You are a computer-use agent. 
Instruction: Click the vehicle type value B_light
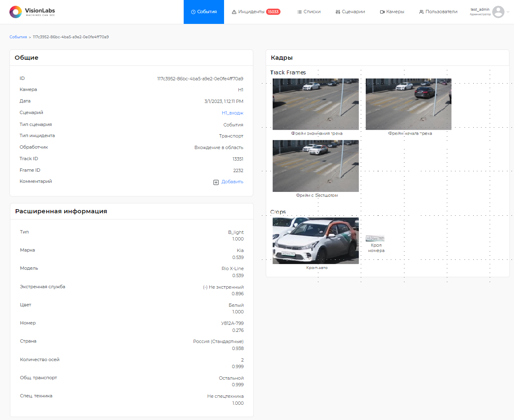[x=236, y=232]
